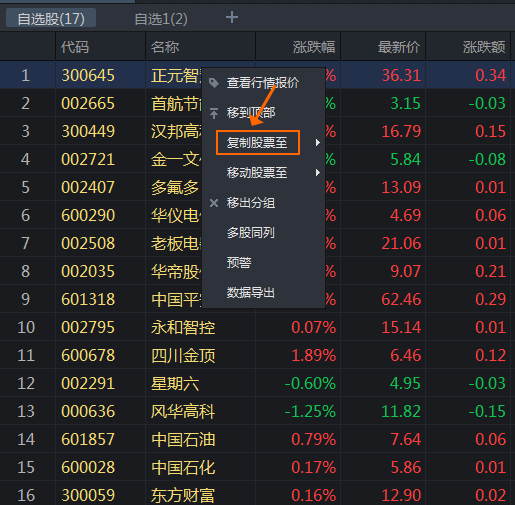Switch to the 自选股(17) tab
515x505 pixels.
coord(51,19)
